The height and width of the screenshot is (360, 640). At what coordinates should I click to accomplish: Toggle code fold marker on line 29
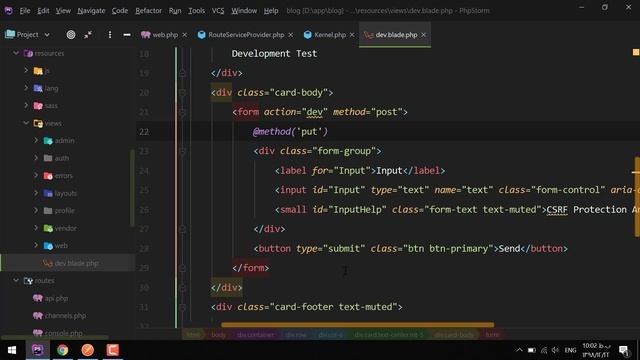(182, 268)
